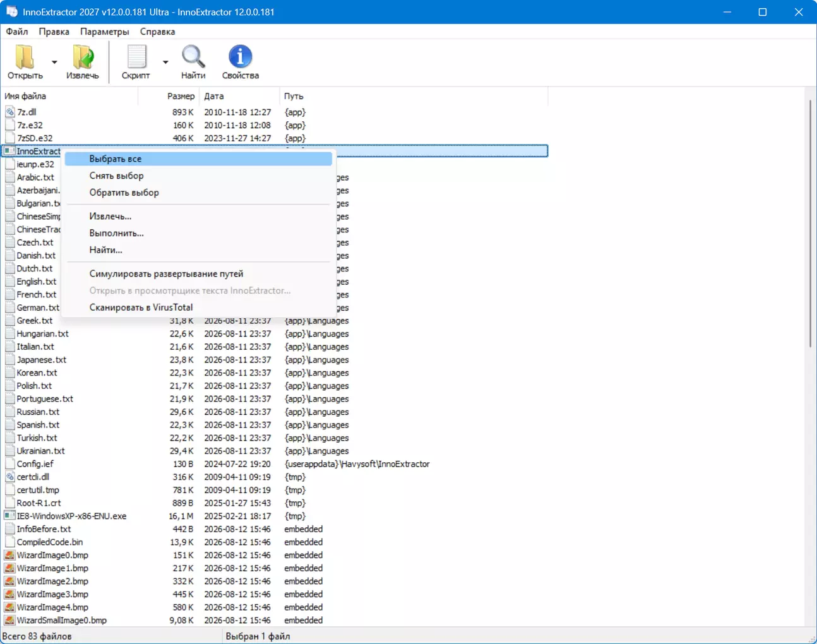Click the Найти magnifier icon

pyautogui.click(x=193, y=57)
